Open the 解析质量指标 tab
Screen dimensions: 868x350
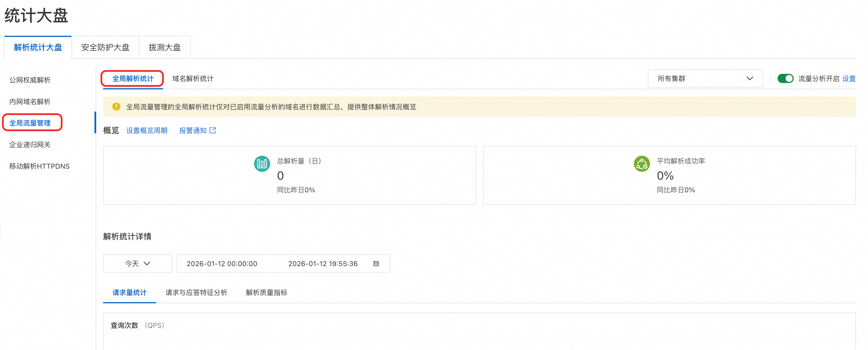click(x=266, y=292)
